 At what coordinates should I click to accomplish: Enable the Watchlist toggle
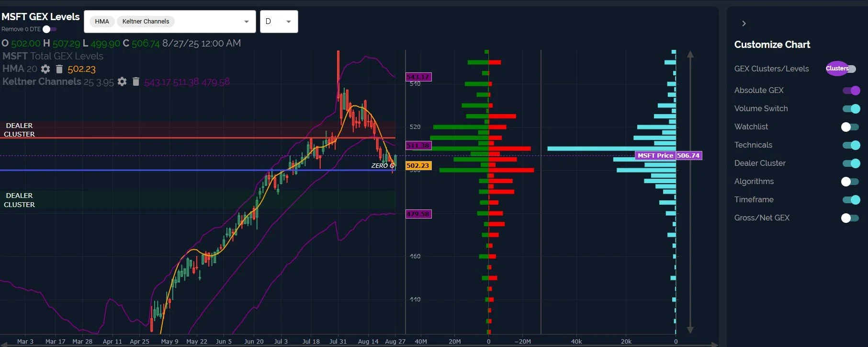[x=850, y=127]
